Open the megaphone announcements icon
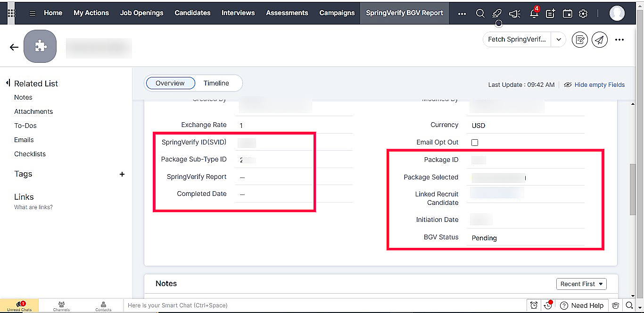This screenshot has width=644, height=313. (x=515, y=14)
